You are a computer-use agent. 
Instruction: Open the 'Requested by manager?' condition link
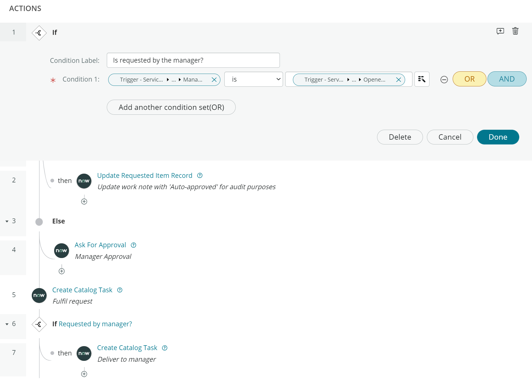(95, 324)
